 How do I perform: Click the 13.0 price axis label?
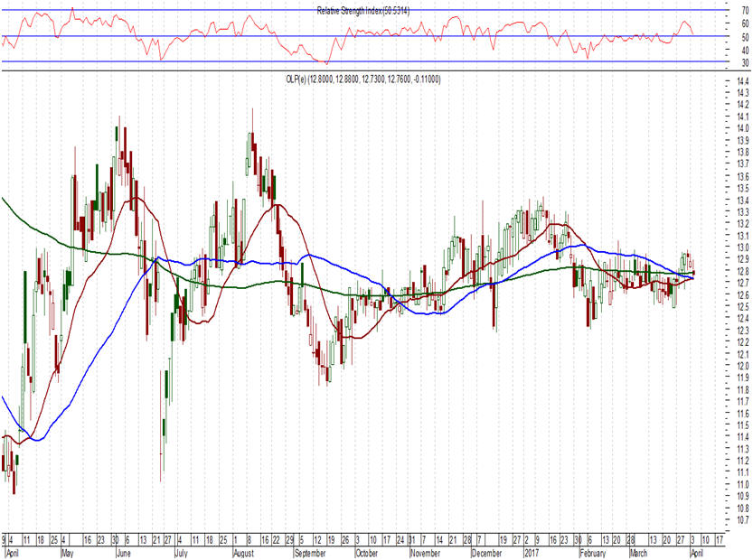click(x=718, y=247)
